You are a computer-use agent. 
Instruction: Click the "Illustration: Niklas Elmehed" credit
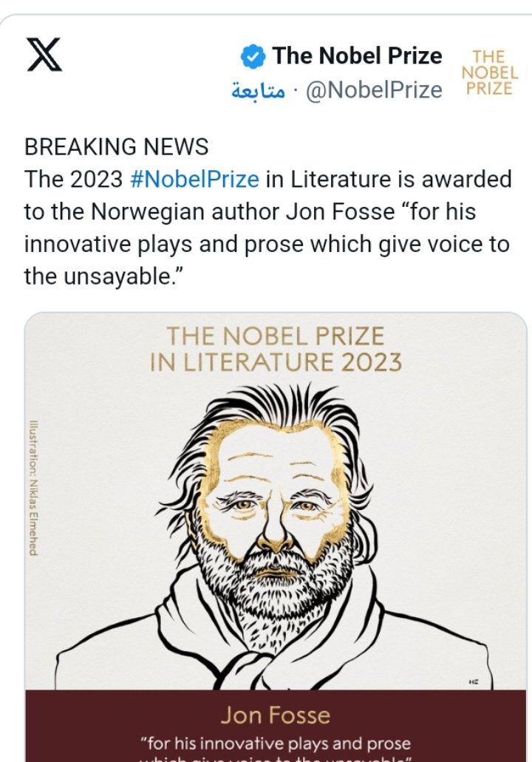[33, 488]
